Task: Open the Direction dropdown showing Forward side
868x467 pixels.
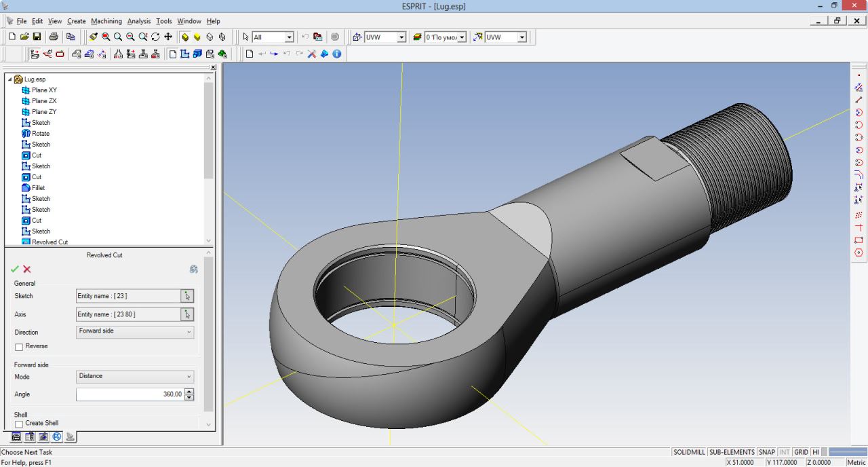Action: point(135,332)
